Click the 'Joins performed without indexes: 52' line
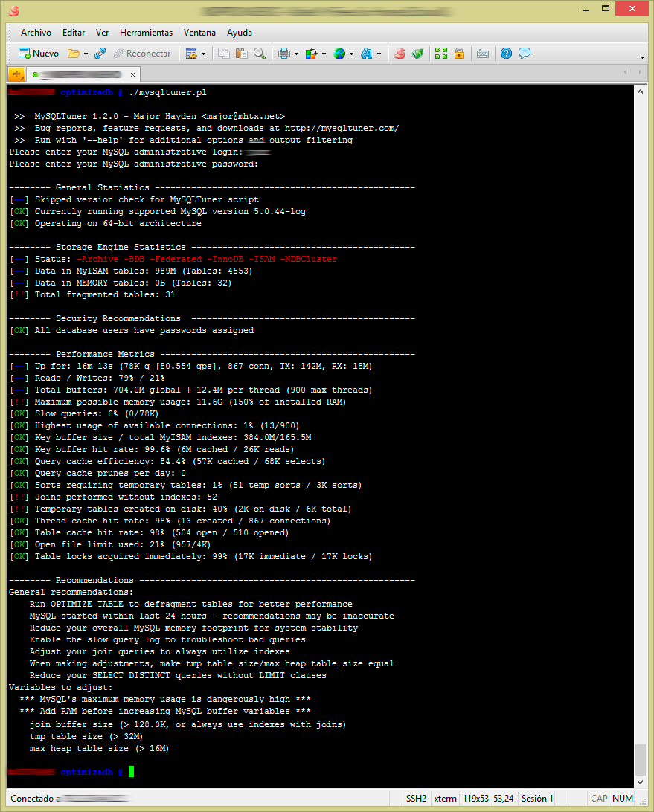This screenshot has width=654, height=812. 113,497
